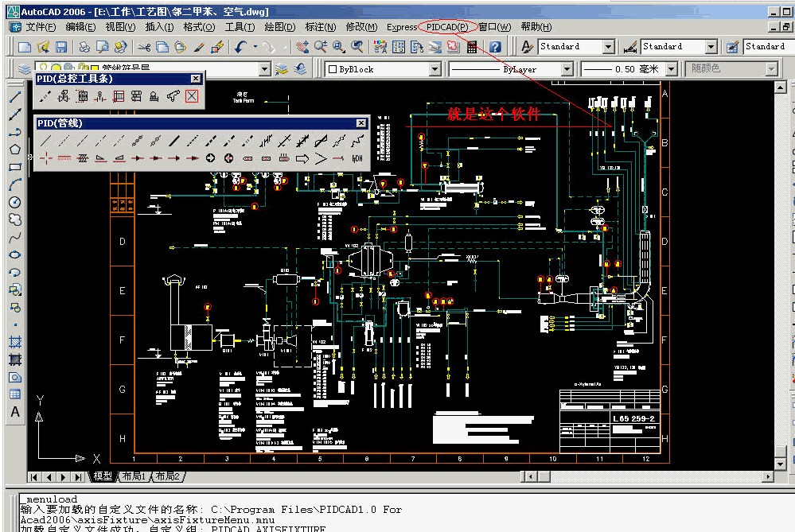Open the 文件(F) menu
Image resolution: width=795 pixels, height=532 pixels.
pyautogui.click(x=41, y=27)
